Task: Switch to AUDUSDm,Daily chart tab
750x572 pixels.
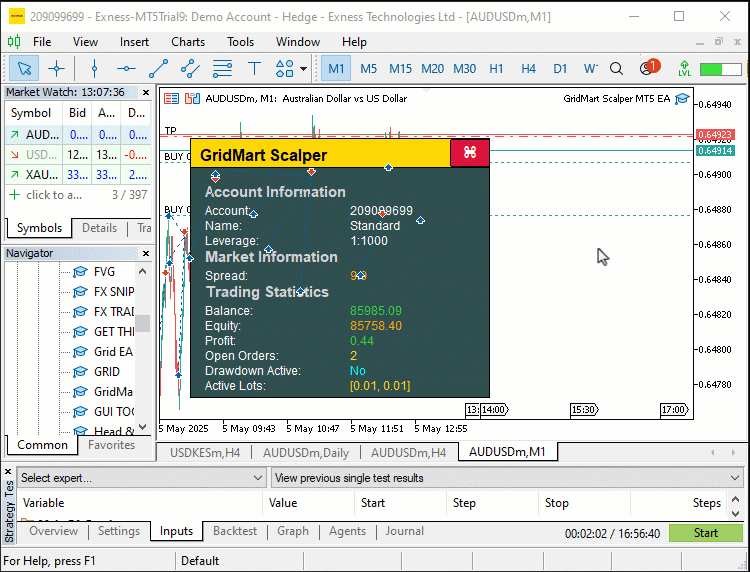Action: pyautogui.click(x=306, y=452)
